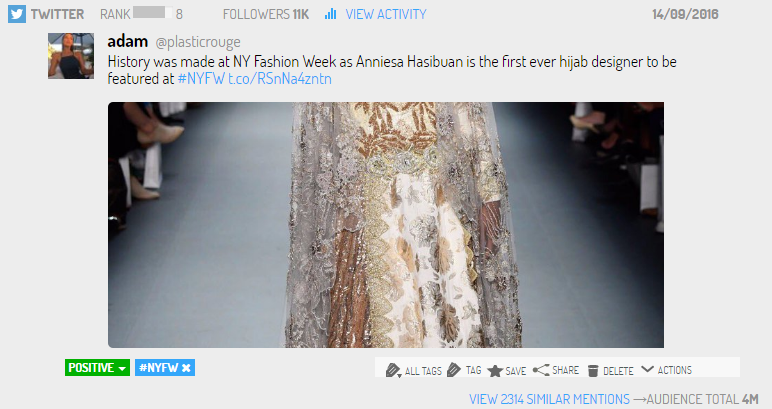Expand the Actions chevron menu

point(647,369)
